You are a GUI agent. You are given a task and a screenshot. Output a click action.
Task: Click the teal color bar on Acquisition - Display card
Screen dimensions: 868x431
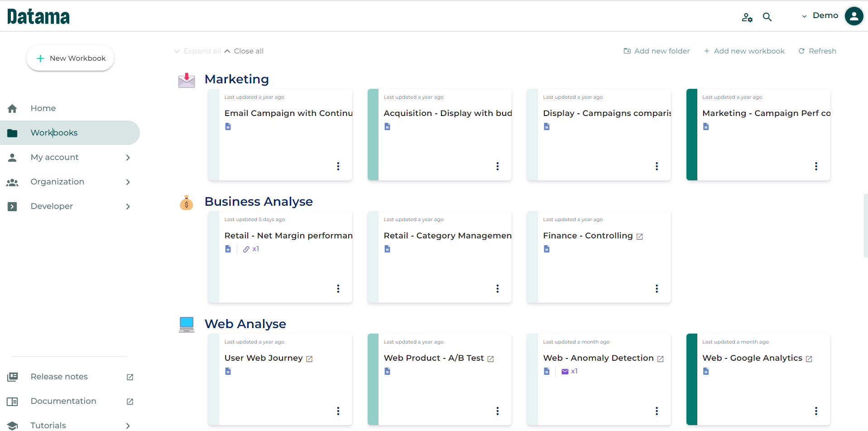point(373,135)
